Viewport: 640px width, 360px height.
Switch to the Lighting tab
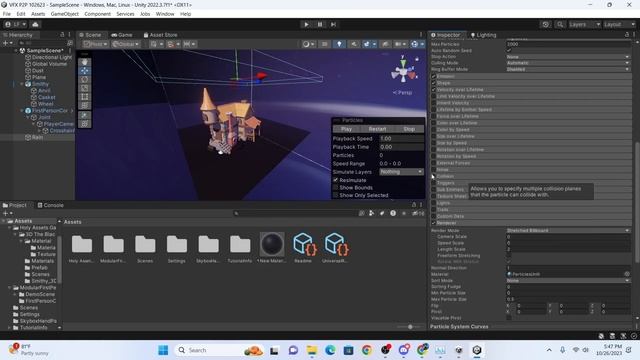tap(483, 35)
